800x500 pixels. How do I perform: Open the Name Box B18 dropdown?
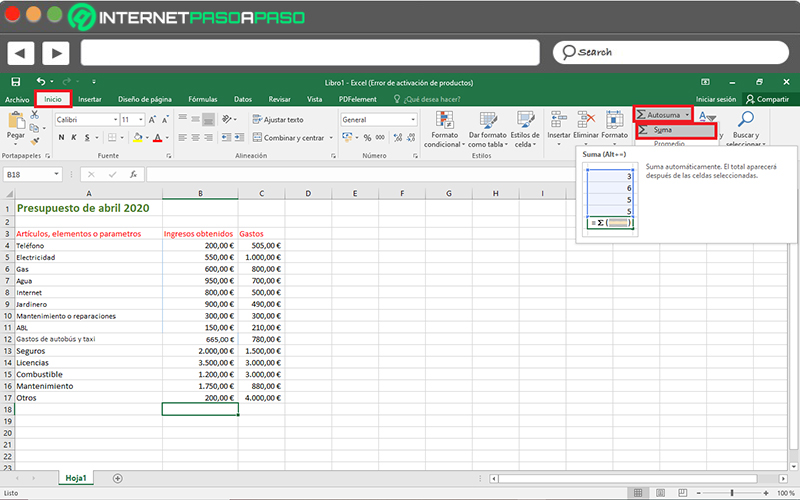pos(56,174)
